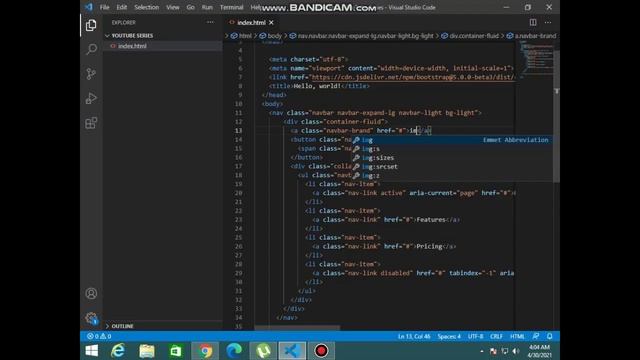
Task: Click the horizontal editor scrollbar
Action: tap(297, 327)
